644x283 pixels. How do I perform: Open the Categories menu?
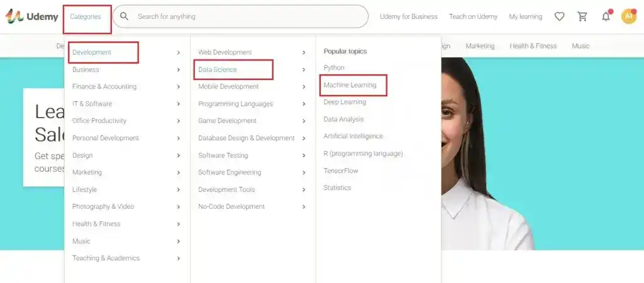tap(86, 17)
